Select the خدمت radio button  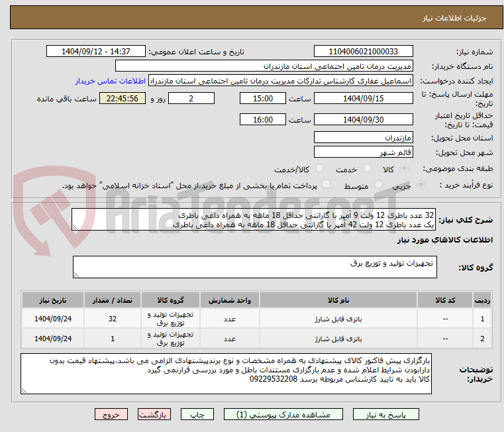[367, 168]
